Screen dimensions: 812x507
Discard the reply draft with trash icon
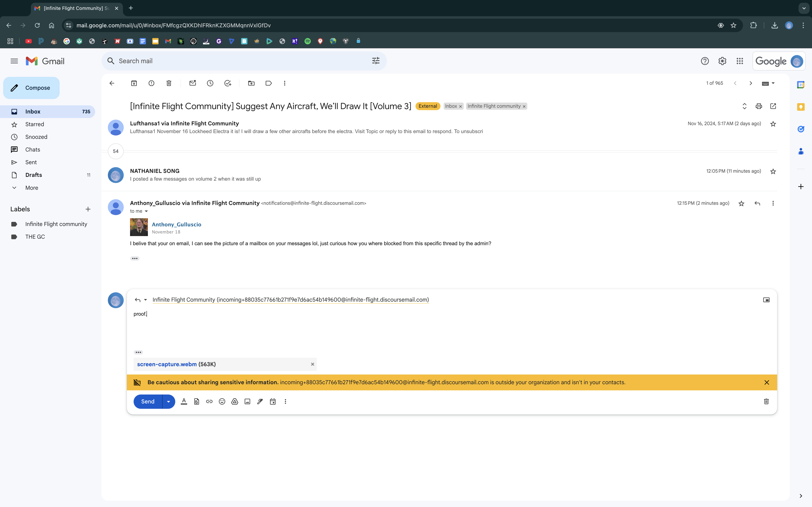tap(766, 401)
